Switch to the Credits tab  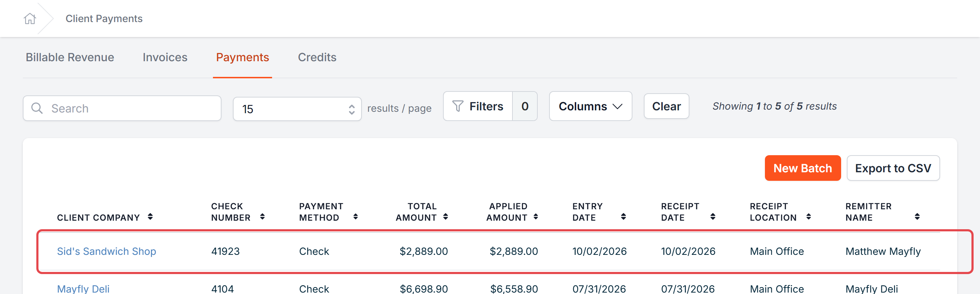click(x=317, y=57)
